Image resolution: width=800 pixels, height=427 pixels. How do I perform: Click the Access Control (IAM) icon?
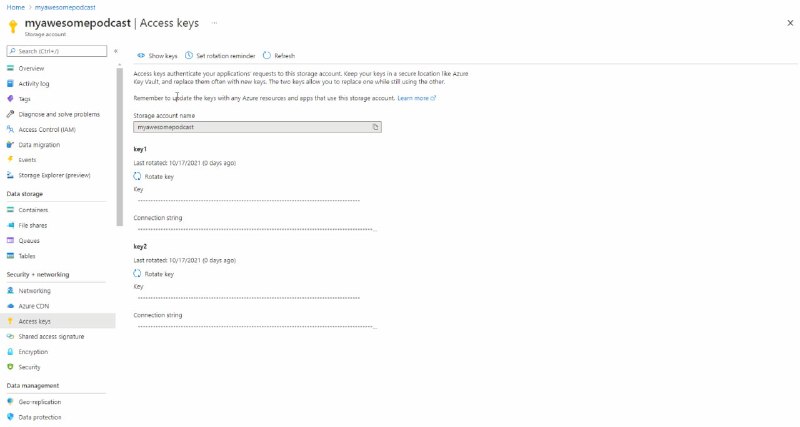pyautogui.click(x=10, y=129)
